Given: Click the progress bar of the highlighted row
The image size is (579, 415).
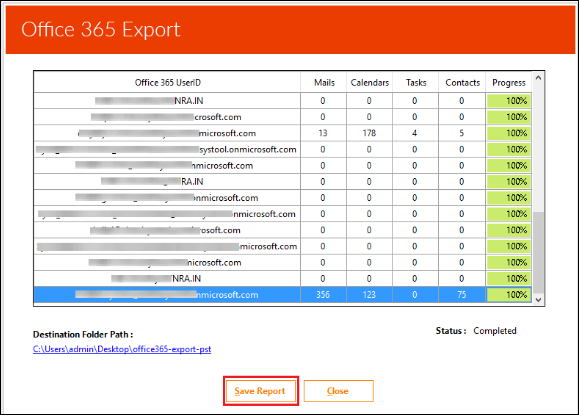Looking at the screenshot, I should [509, 295].
